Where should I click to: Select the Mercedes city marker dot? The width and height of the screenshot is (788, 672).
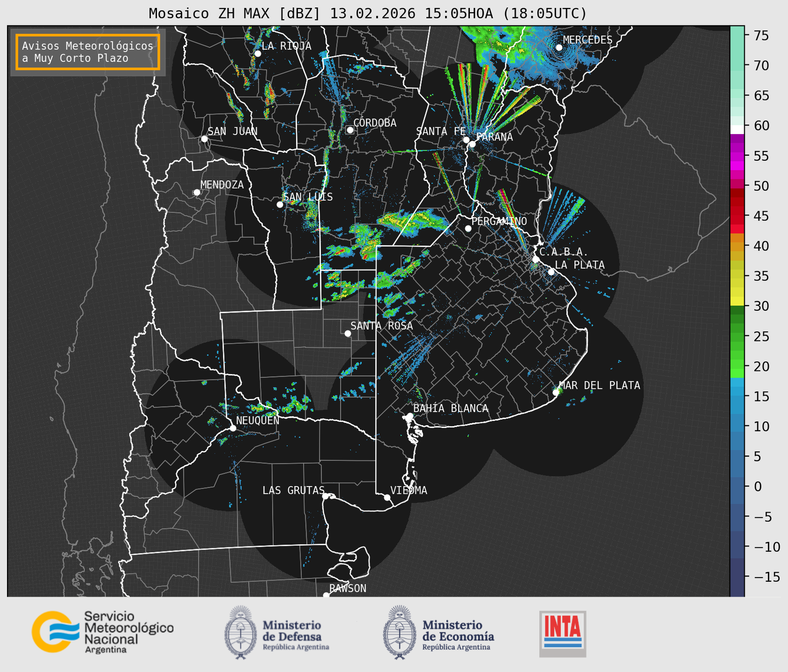click(559, 48)
